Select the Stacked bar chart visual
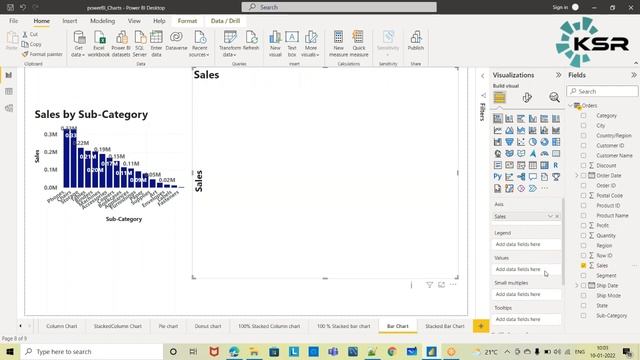 tap(498, 118)
